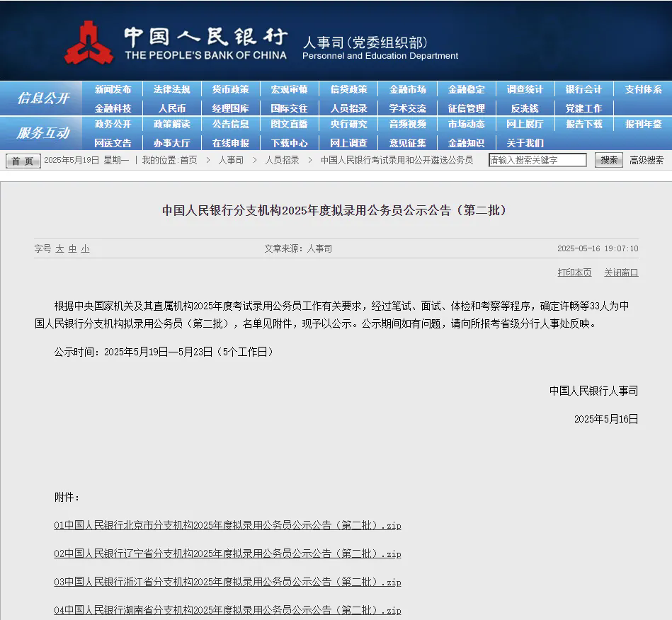This screenshot has height=620, width=672.
Task: Open 央行研究 under 服务互动
Action: point(348,125)
